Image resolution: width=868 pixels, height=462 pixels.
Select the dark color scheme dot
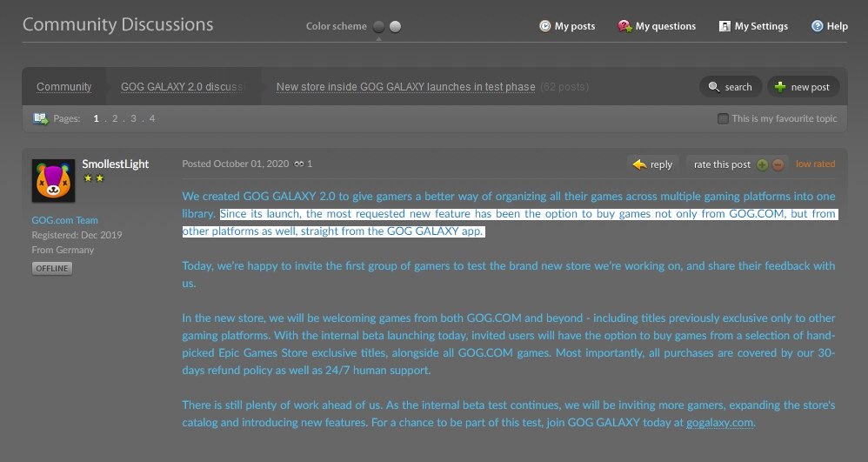pyautogui.click(x=378, y=26)
